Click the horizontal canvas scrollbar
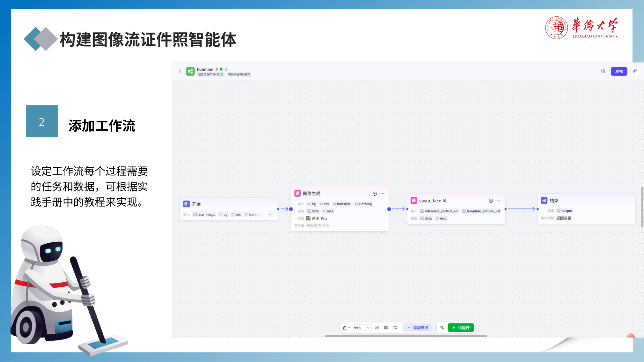Viewport: 644px width, 362px height. coord(406,336)
